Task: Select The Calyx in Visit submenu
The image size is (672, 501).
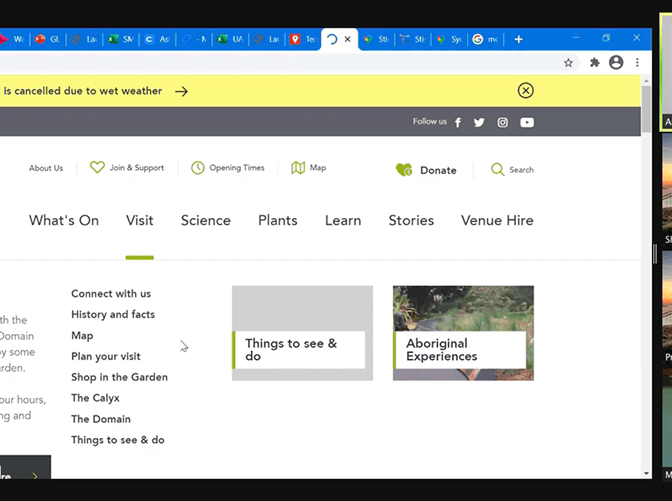Action: [x=96, y=398]
